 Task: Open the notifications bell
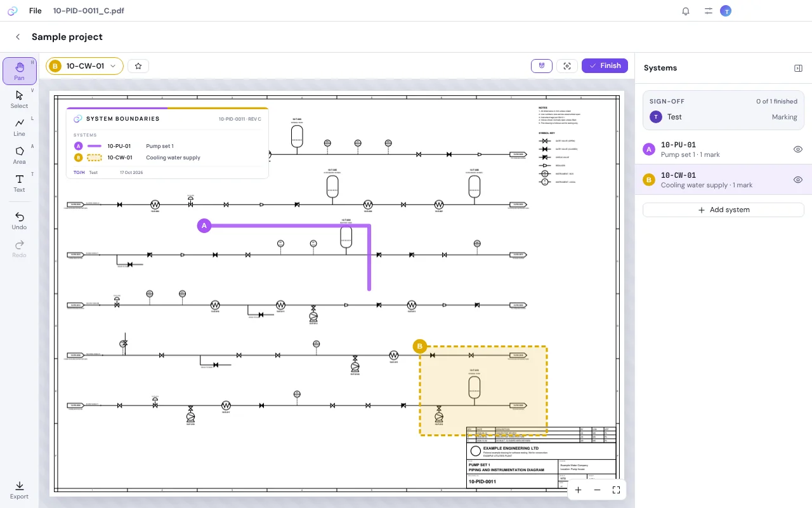686,11
